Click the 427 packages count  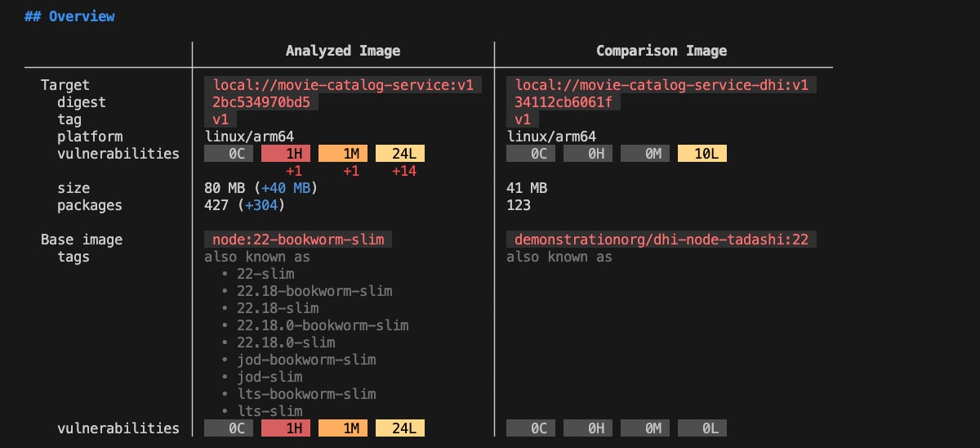point(216,205)
